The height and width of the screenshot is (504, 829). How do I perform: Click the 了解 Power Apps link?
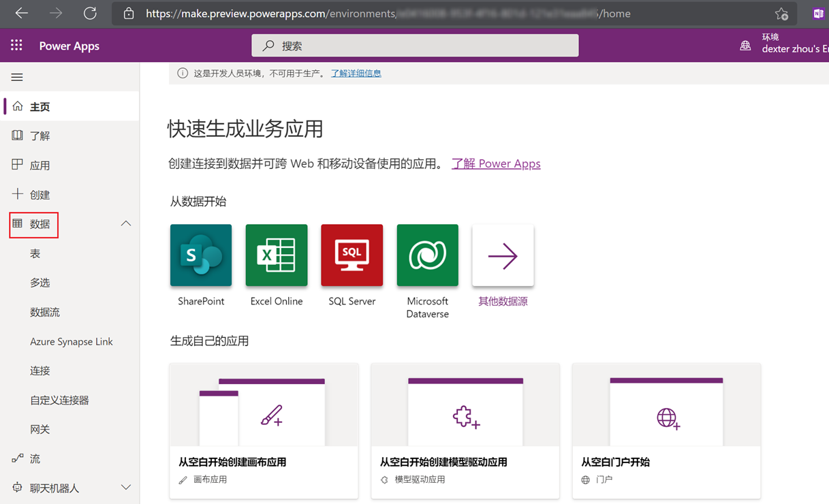[x=496, y=163]
